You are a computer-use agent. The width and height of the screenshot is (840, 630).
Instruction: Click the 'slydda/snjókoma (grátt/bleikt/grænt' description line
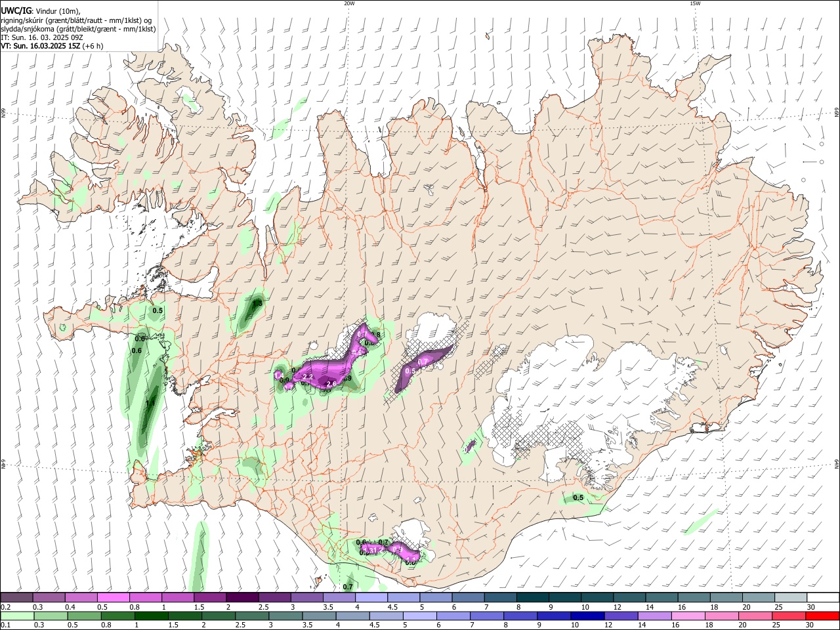tap(78, 29)
